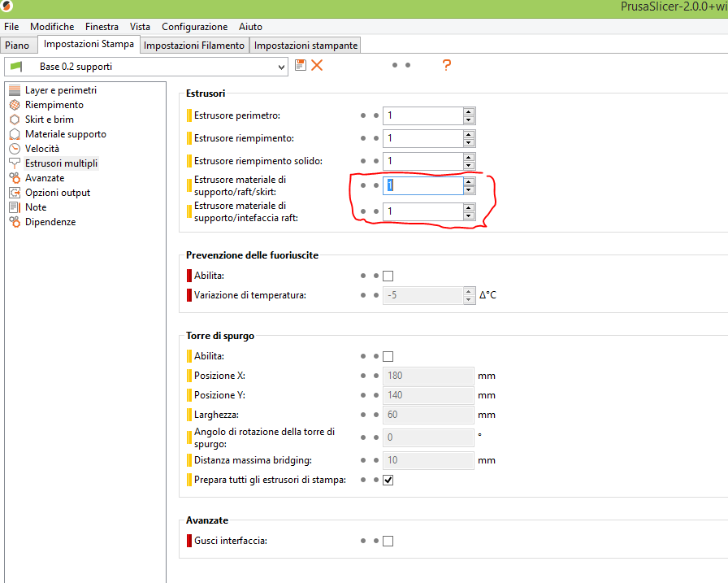Switch to the Impostazioni Filamento tab
Image resolution: width=728 pixels, height=583 pixels.
coord(194,46)
